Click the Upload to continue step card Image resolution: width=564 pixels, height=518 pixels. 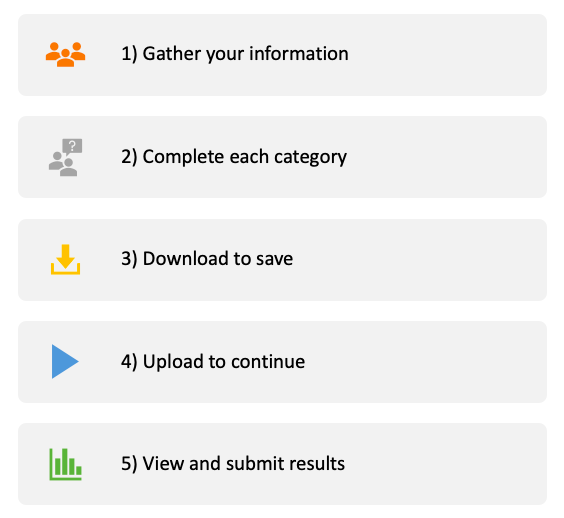tap(282, 362)
